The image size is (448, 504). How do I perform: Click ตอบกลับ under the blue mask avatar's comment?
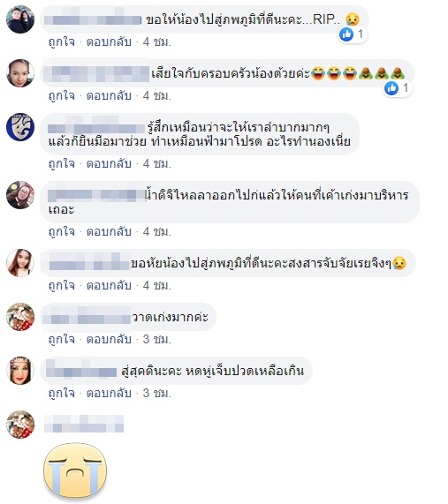point(109,163)
